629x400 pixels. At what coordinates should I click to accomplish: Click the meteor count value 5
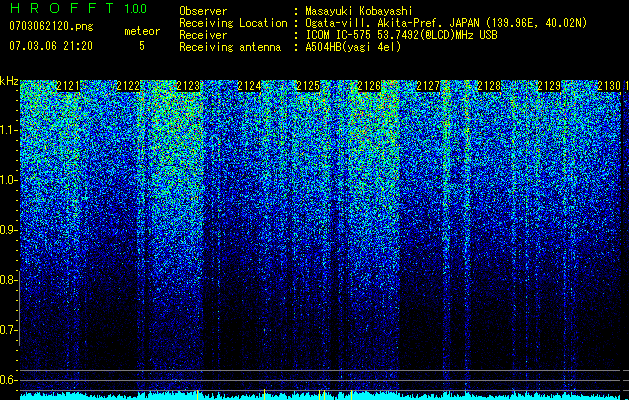coord(142,46)
